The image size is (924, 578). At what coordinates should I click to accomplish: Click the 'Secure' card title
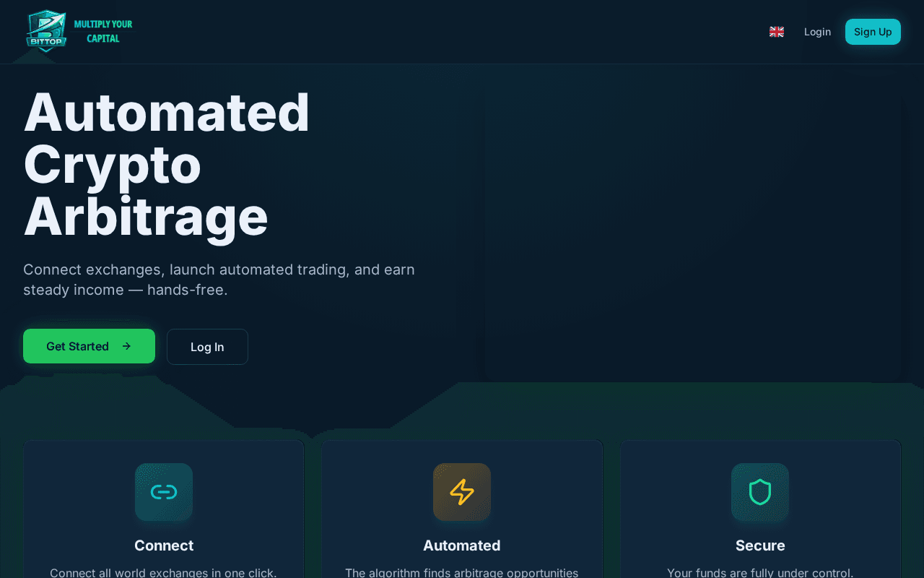click(760, 545)
